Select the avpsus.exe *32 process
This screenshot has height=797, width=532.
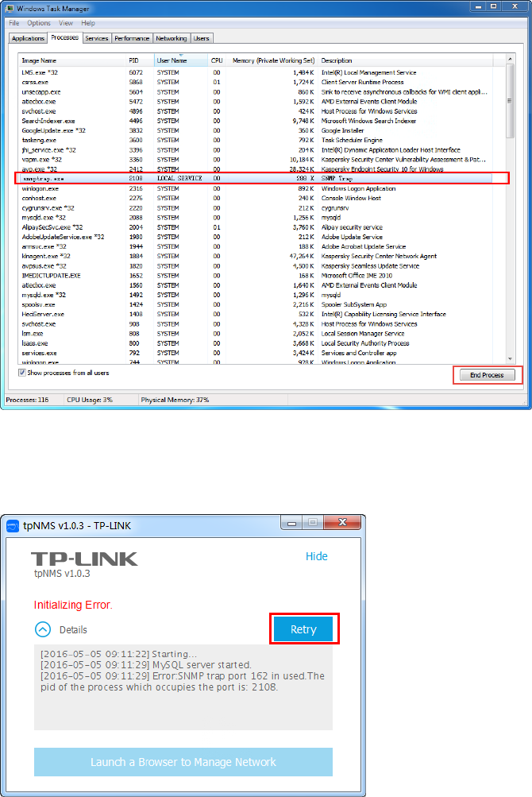(x=256, y=266)
